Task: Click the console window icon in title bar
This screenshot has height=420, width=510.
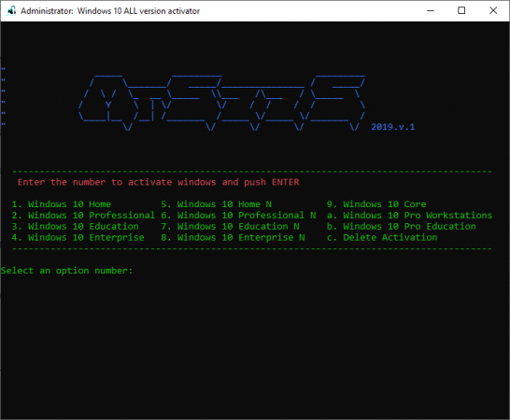Action: pos(12,10)
